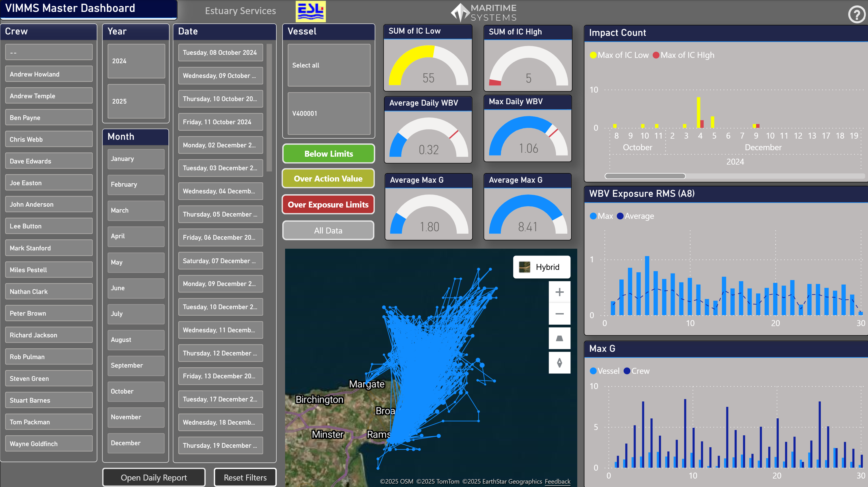Click the Average legend marker in WBV chart
The image size is (868, 487).
tap(620, 216)
